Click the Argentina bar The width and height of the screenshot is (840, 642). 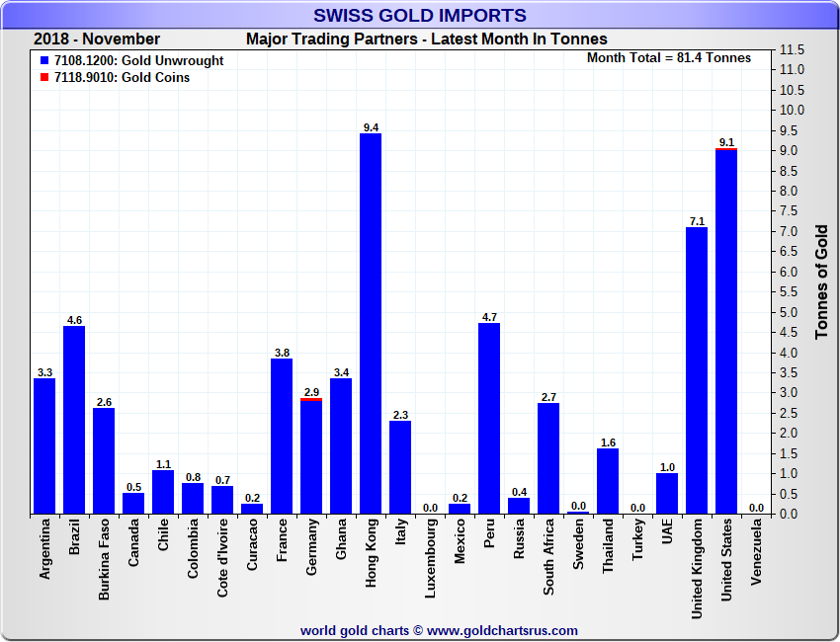click(44, 447)
